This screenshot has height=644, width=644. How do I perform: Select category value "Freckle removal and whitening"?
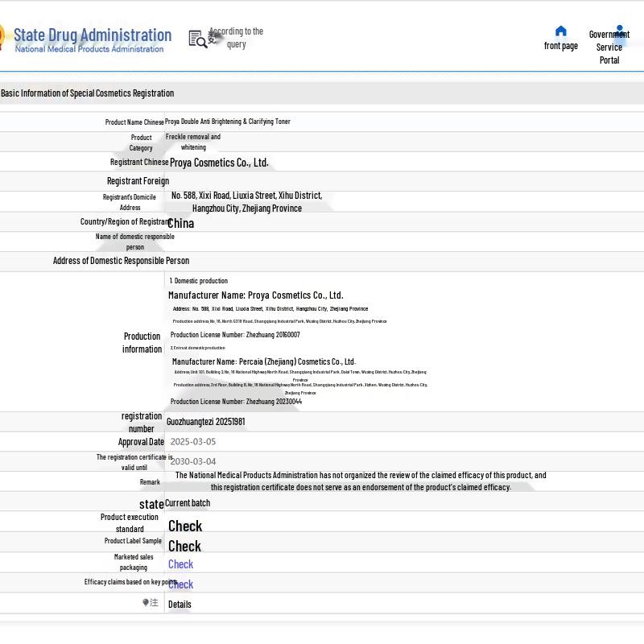tap(193, 142)
